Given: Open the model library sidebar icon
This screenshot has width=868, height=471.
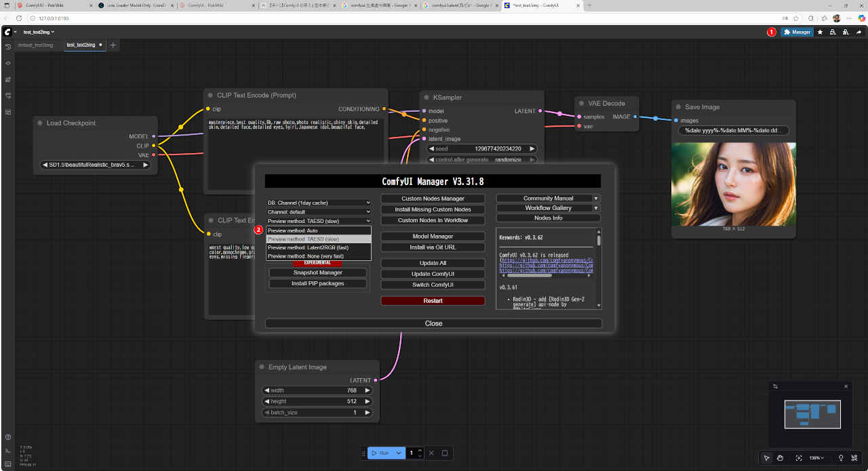Looking at the screenshot, I should (x=7, y=79).
